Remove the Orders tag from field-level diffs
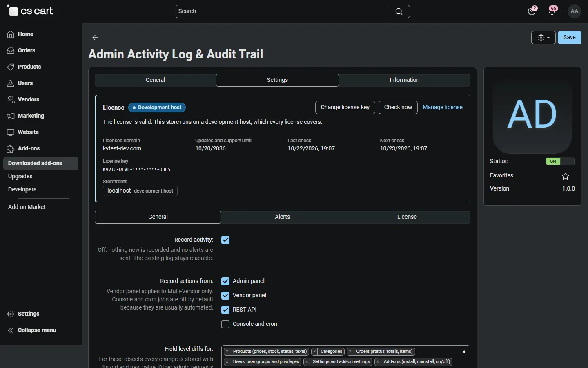Screen dimensions: 588x368 pos(350,352)
